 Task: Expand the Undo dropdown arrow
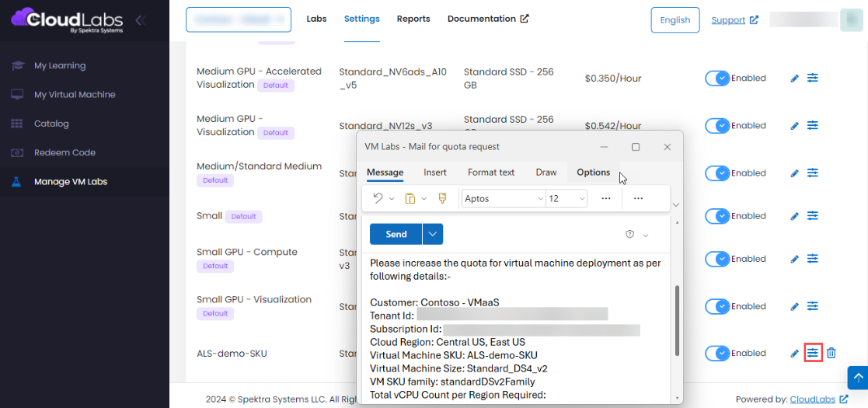392,199
